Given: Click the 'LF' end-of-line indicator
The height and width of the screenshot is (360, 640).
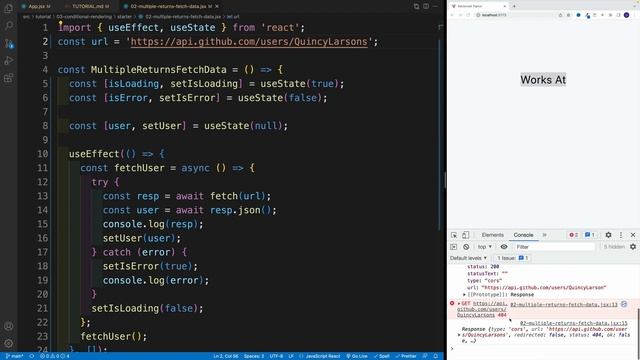Looking at the screenshot, I should pos(291,356).
